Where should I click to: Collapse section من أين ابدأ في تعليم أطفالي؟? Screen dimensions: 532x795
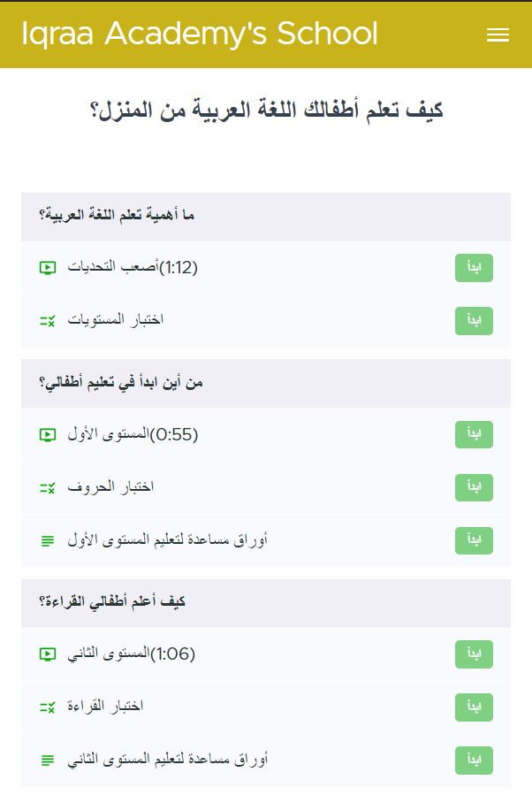pyautogui.click(x=265, y=383)
